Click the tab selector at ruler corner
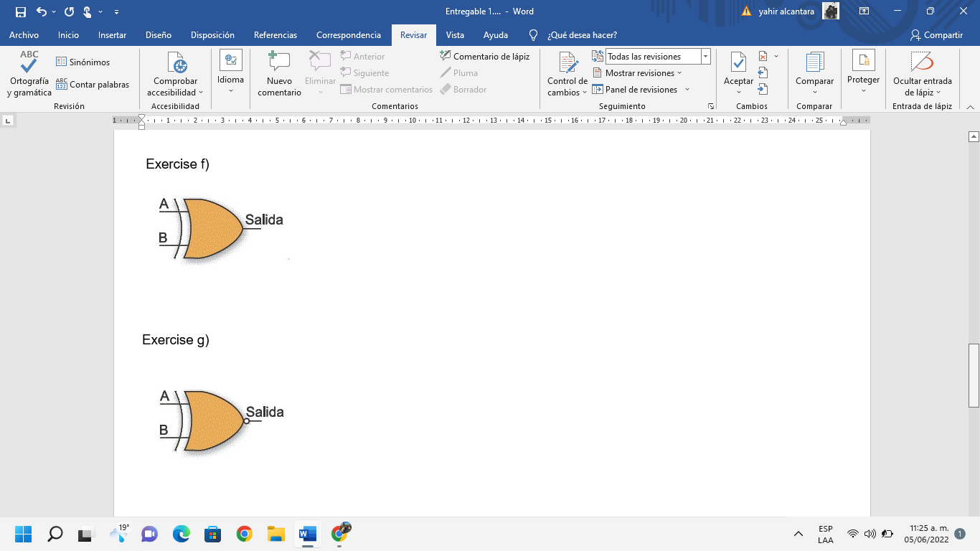Viewport: 980px width, 551px height. [x=8, y=121]
